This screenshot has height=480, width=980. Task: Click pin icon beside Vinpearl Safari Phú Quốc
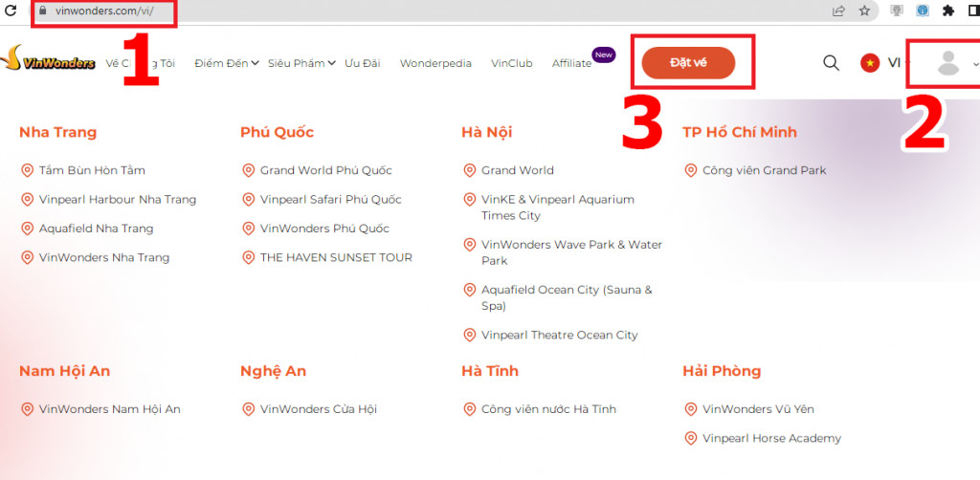tap(248, 200)
